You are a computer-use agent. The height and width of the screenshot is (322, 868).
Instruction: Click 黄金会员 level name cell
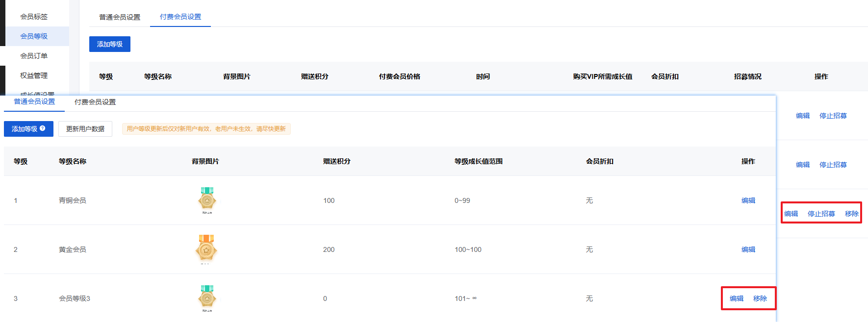(x=73, y=249)
